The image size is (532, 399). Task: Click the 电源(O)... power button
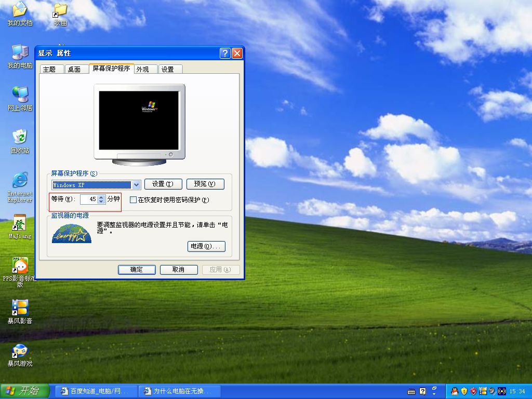[x=206, y=246]
